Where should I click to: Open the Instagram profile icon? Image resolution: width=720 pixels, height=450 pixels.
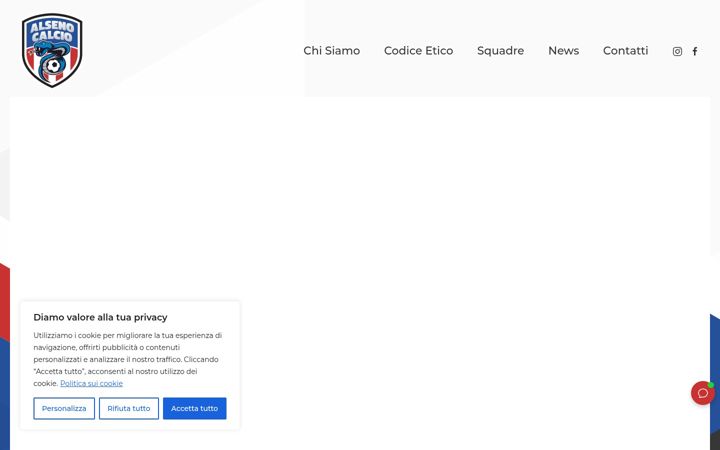click(677, 51)
